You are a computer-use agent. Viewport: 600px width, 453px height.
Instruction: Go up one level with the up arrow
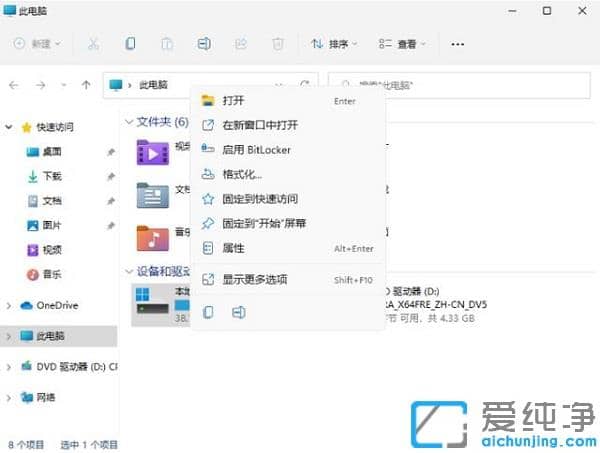87,85
